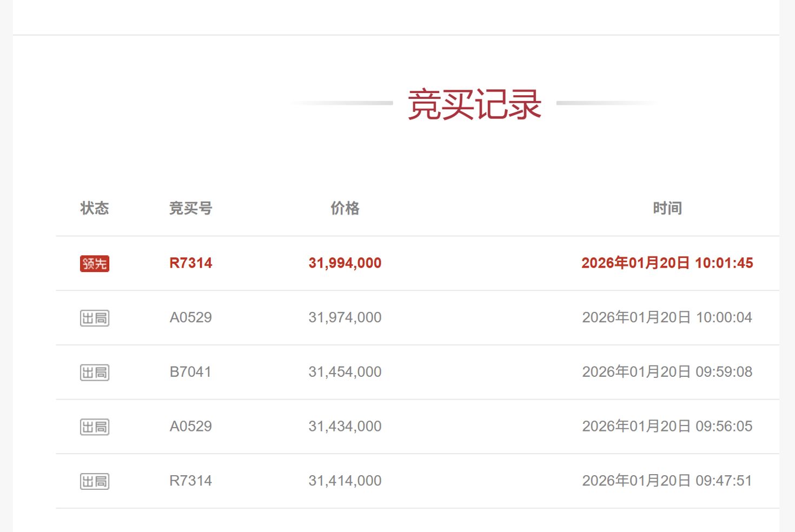Click the 价格 column header
Image resolution: width=795 pixels, height=532 pixels.
(x=345, y=208)
